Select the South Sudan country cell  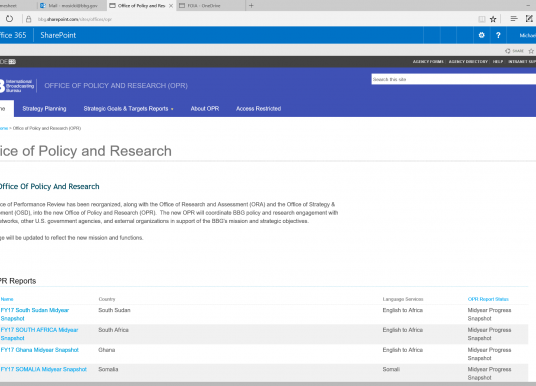coord(114,310)
